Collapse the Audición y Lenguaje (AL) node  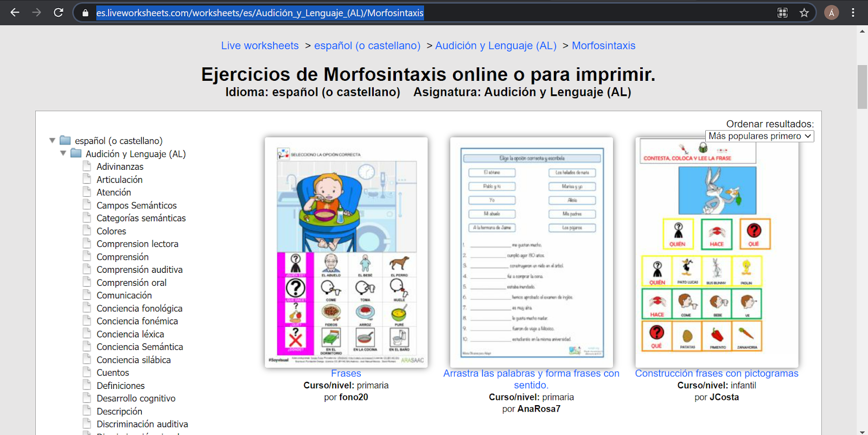coord(63,153)
